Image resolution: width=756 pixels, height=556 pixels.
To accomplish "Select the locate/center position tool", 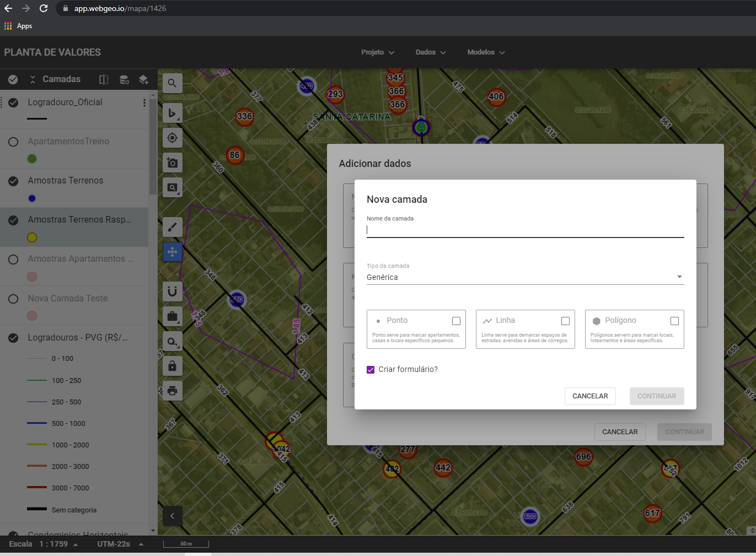I will point(172,138).
